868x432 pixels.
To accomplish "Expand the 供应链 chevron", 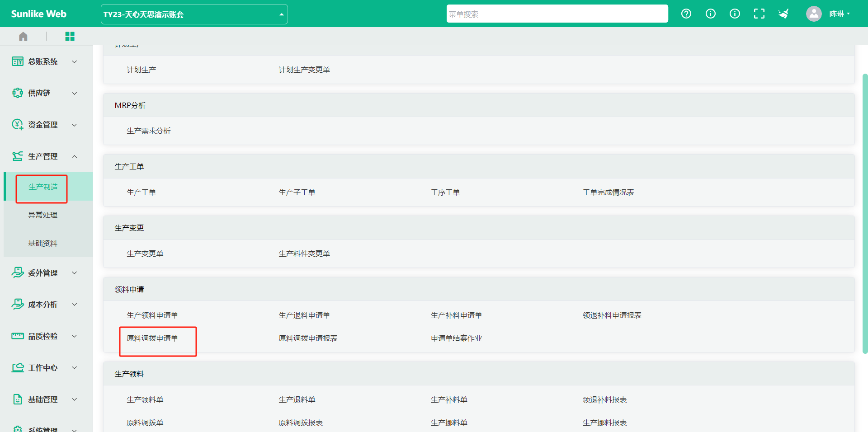I will (75, 93).
